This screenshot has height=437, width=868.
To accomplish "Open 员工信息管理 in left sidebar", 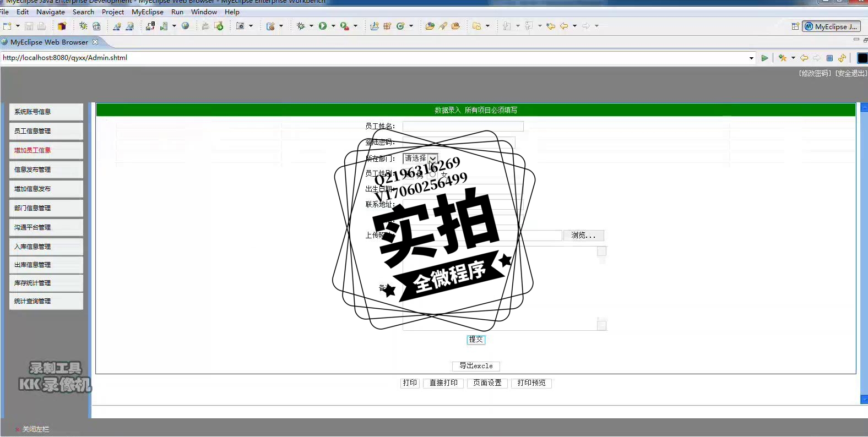I will point(46,131).
